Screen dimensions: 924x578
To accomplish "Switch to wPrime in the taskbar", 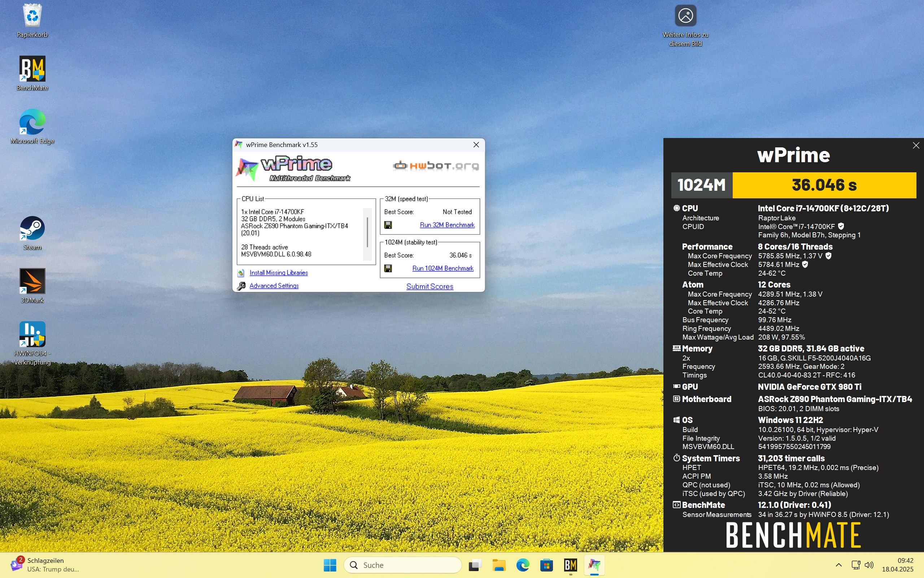I will click(594, 565).
